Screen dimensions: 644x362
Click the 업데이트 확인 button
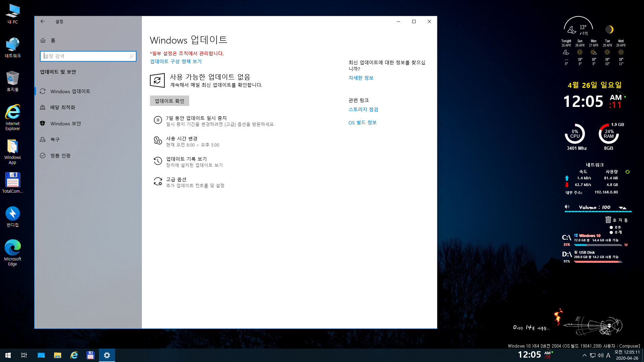(169, 101)
